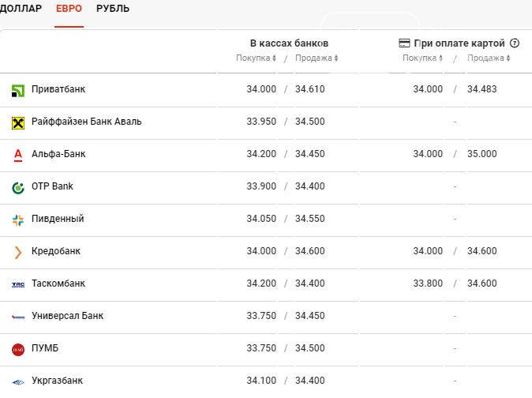Click the Приватбанк logo icon
532x398 pixels.
(18, 90)
